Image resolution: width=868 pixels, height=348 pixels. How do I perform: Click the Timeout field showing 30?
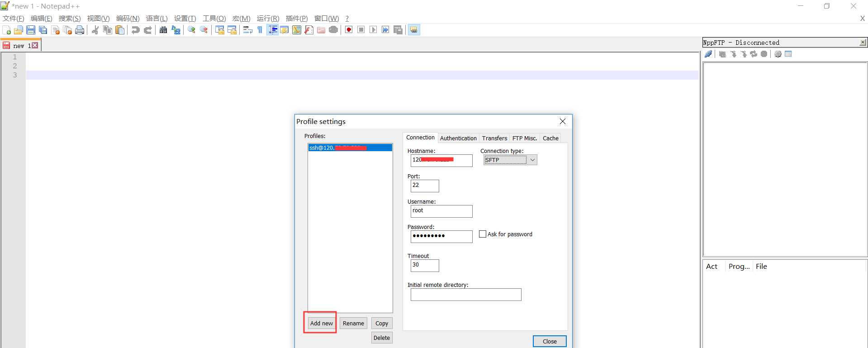coord(425,265)
